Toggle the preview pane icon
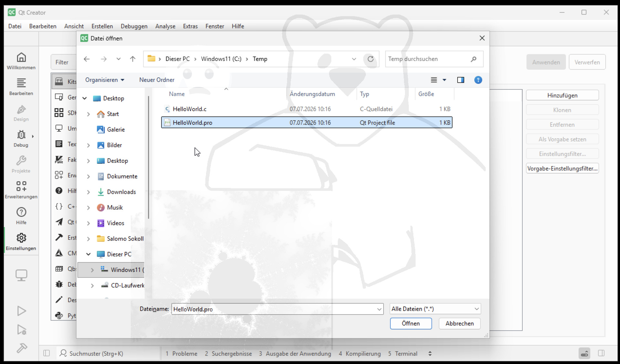The height and width of the screenshot is (364, 620). pos(461,80)
